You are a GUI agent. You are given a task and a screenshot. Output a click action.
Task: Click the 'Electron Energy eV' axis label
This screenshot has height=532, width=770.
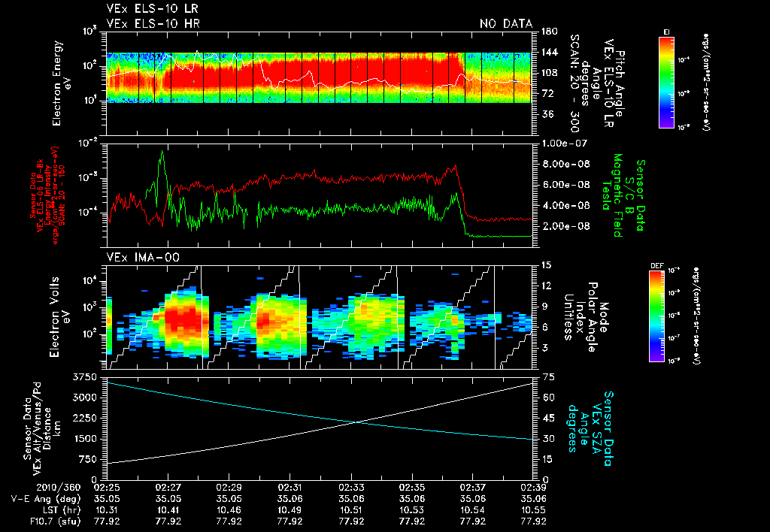62,83
